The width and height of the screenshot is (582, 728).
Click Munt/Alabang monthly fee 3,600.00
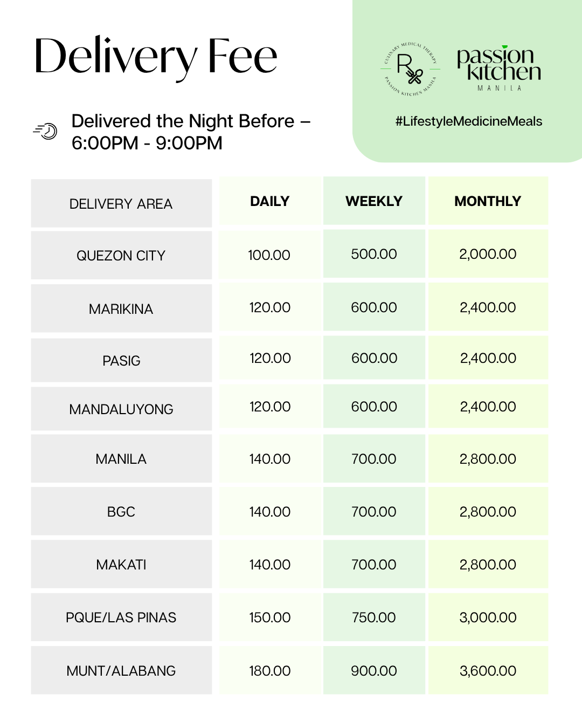488,671
